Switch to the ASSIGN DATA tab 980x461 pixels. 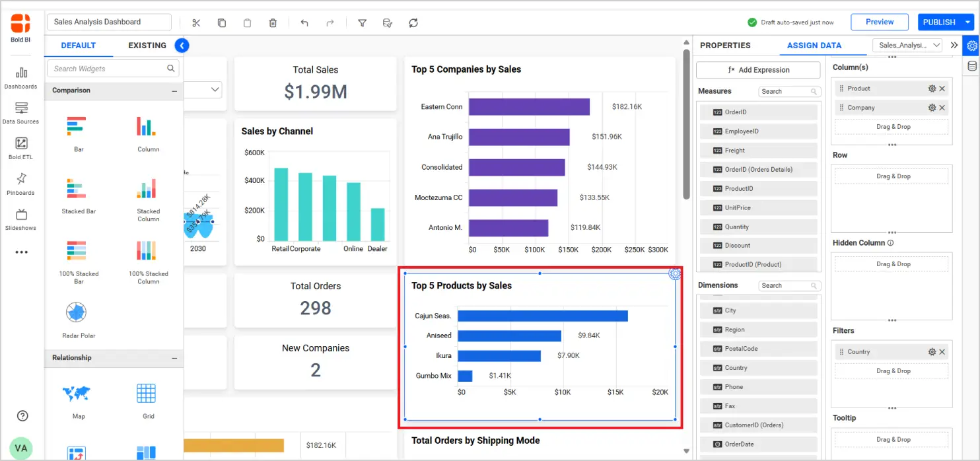click(814, 46)
